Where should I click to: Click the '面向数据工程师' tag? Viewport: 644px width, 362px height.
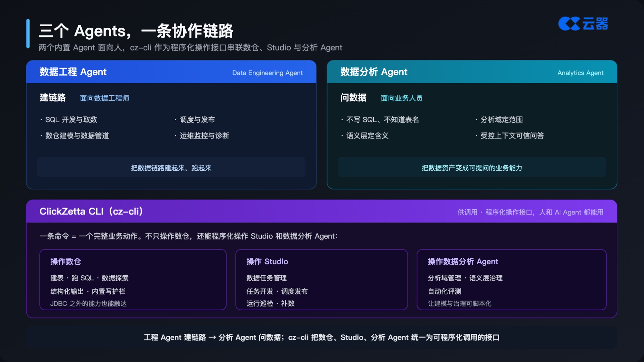point(104,98)
